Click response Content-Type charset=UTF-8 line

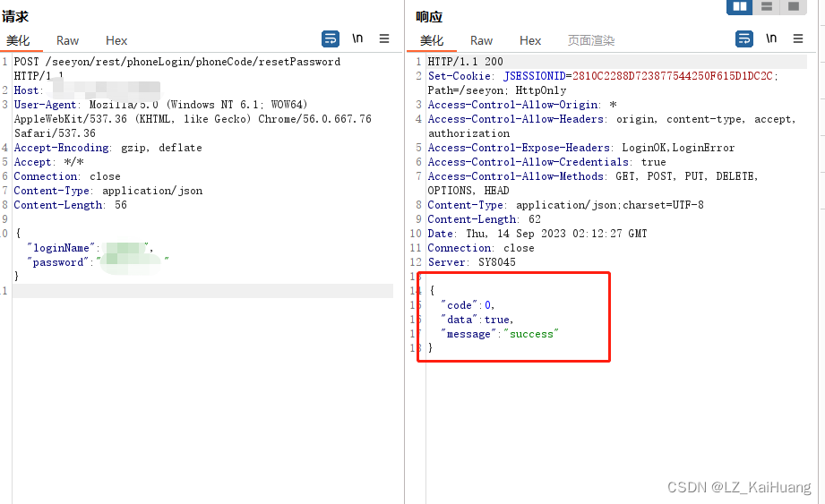point(565,205)
